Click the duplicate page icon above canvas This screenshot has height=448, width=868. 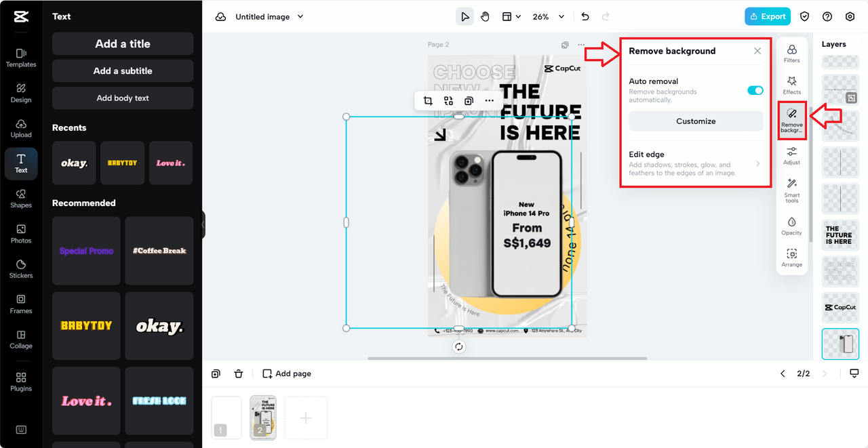(565, 45)
